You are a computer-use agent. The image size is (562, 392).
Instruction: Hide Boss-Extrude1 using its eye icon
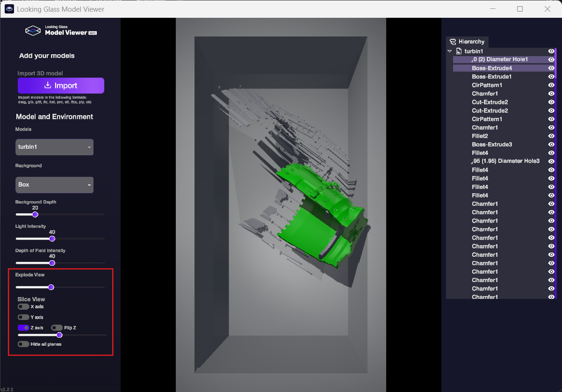pyautogui.click(x=551, y=77)
